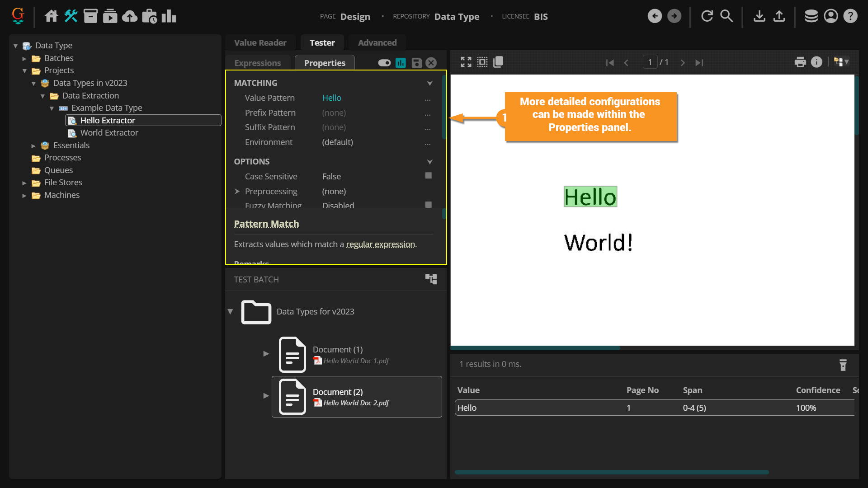The height and width of the screenshot is (488, 868).
Task: Click the printer icon above document viewer
Action: click(800, 62)
